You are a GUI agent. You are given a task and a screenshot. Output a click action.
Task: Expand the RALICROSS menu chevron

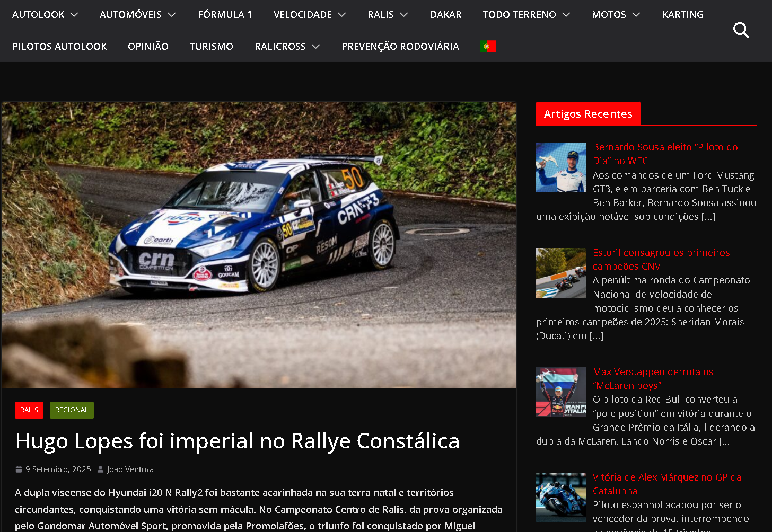click(316, 47)
